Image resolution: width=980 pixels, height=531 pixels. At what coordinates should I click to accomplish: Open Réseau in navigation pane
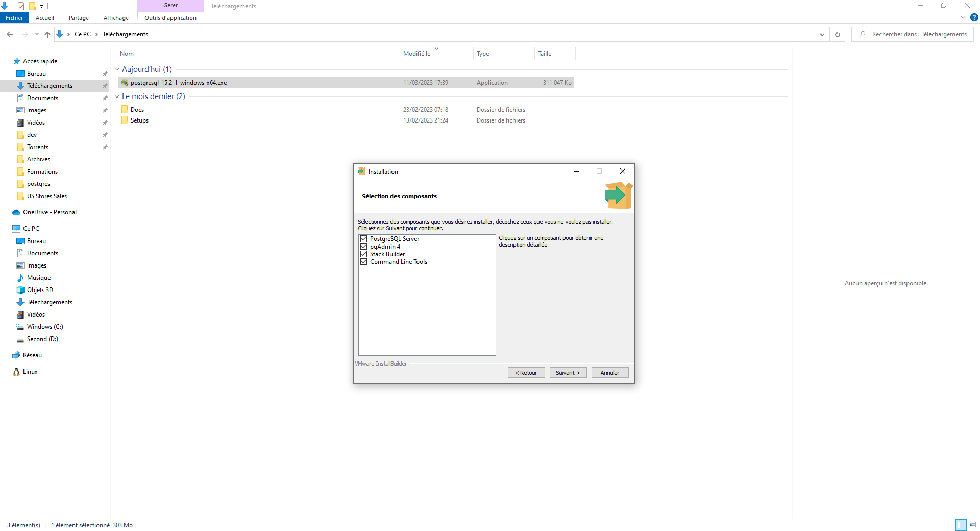[32, 355]
